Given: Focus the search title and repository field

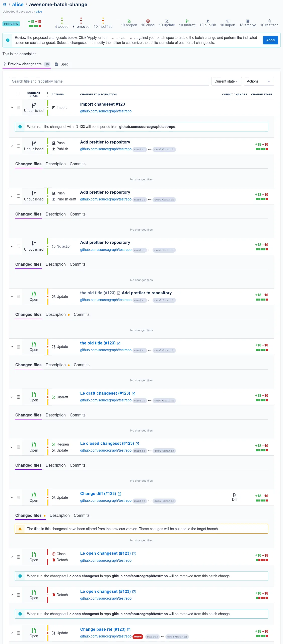Looking at the screenshot, I should tap(109, 81).
